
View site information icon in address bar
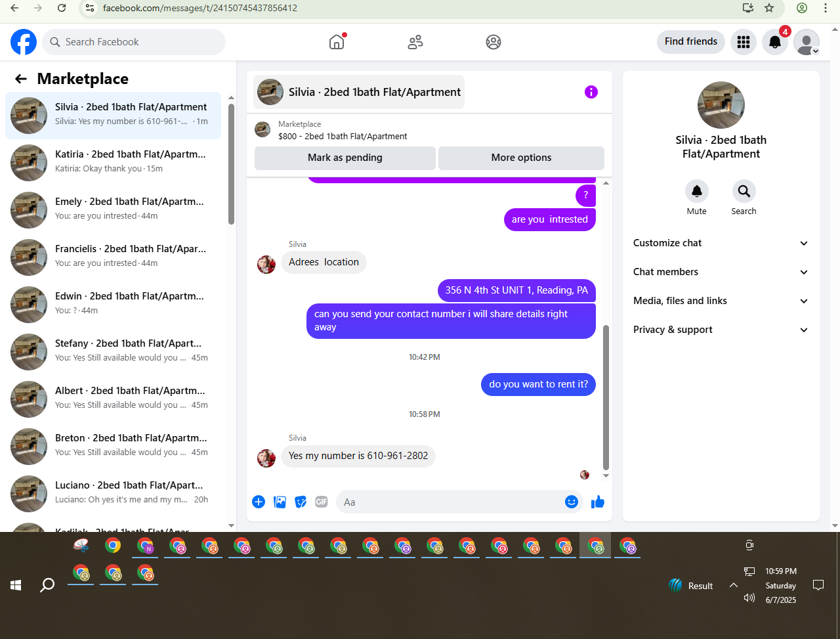click(91, 8)
